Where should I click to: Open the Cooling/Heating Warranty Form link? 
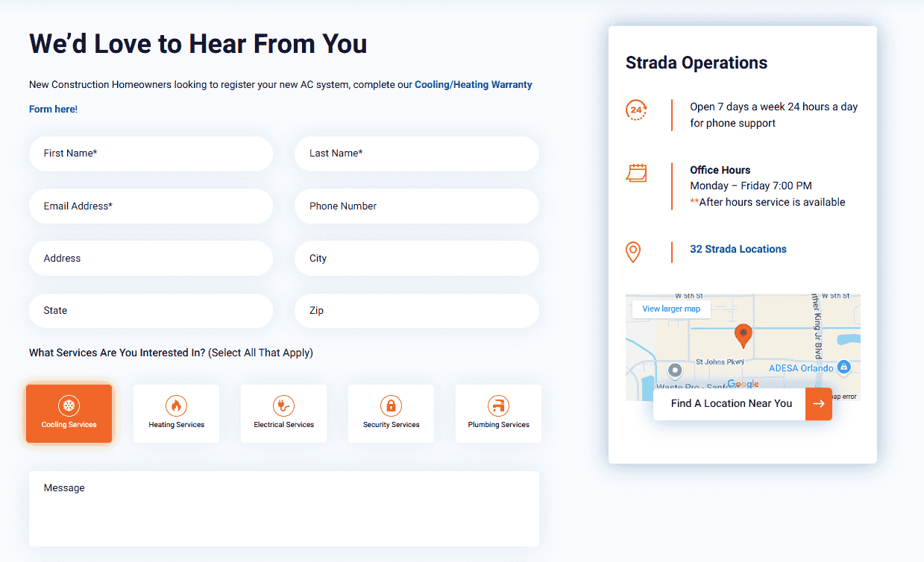click(x=473, y=85)
